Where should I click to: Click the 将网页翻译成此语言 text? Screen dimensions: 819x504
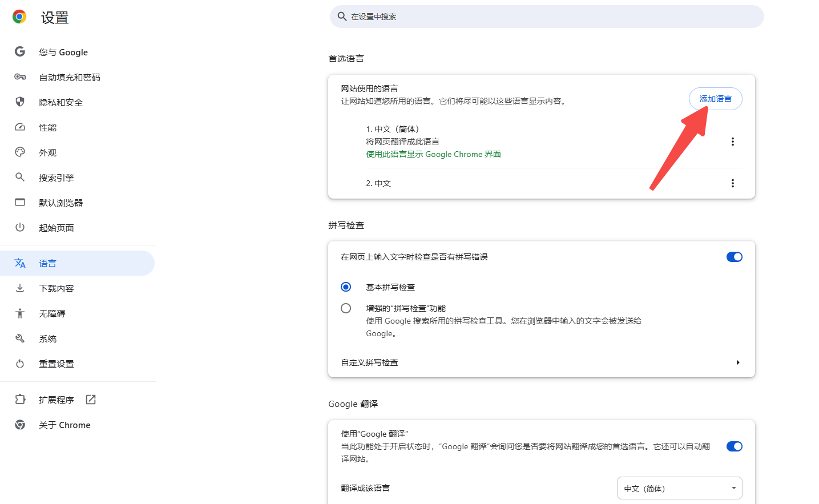[x=402, y=142]
